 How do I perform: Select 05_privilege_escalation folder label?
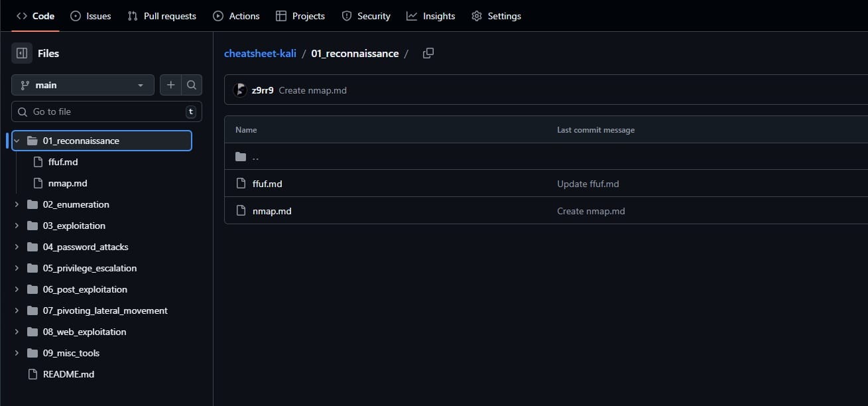pyautogui.click(x=90, y=268)
